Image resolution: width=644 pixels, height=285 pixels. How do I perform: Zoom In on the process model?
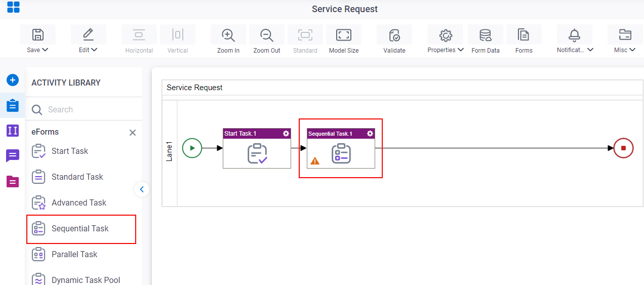(228, 35)
